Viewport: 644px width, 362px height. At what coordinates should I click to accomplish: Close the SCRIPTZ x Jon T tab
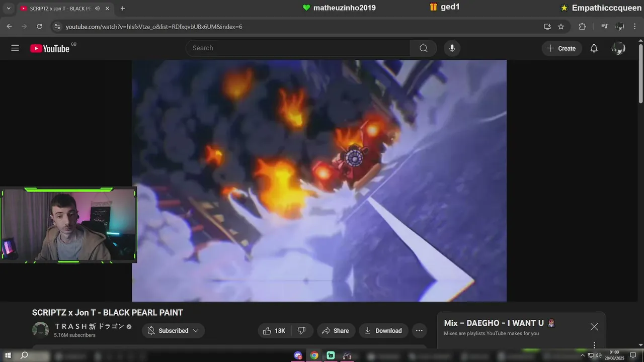[107, 9]
